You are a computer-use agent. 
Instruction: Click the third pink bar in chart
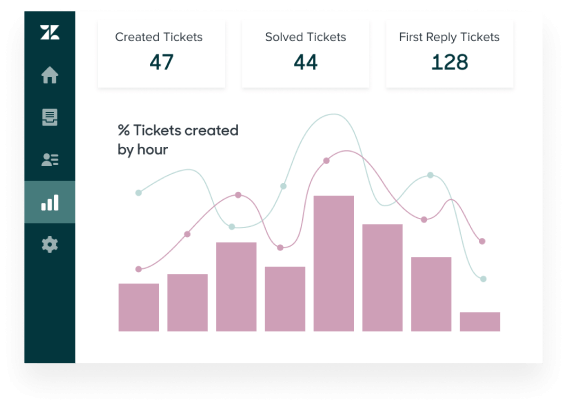tap(236, 286)
